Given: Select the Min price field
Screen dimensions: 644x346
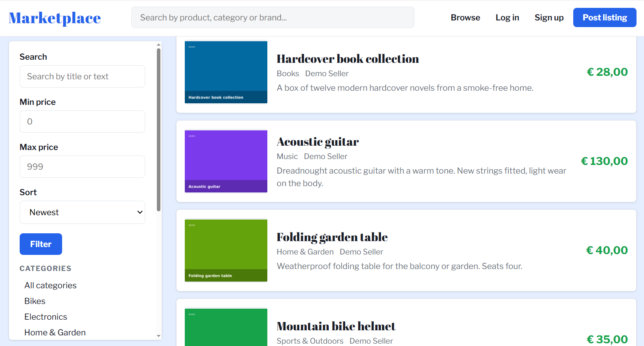Looking at the screenshot, I should pos(82,122).
